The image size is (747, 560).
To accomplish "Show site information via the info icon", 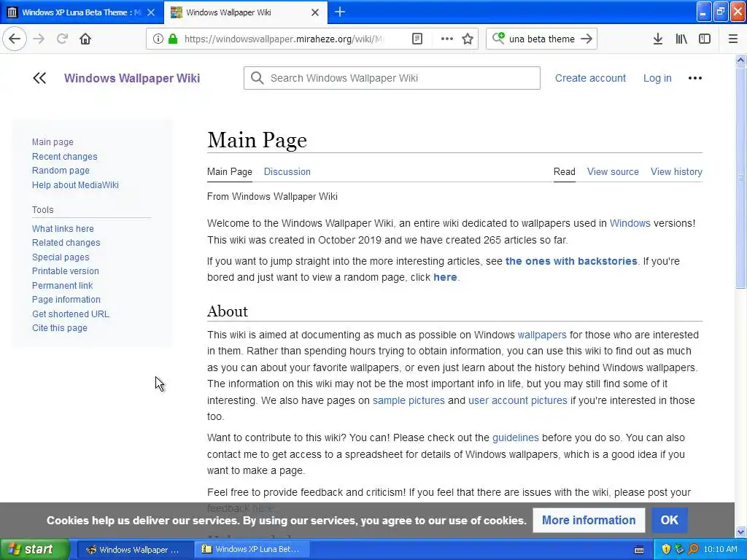I will (x=158, y=39).
